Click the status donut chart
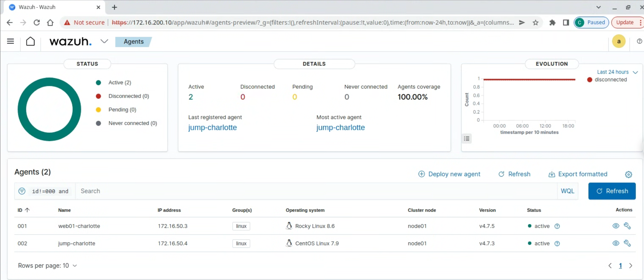644x280 pixels. (49, 109)
